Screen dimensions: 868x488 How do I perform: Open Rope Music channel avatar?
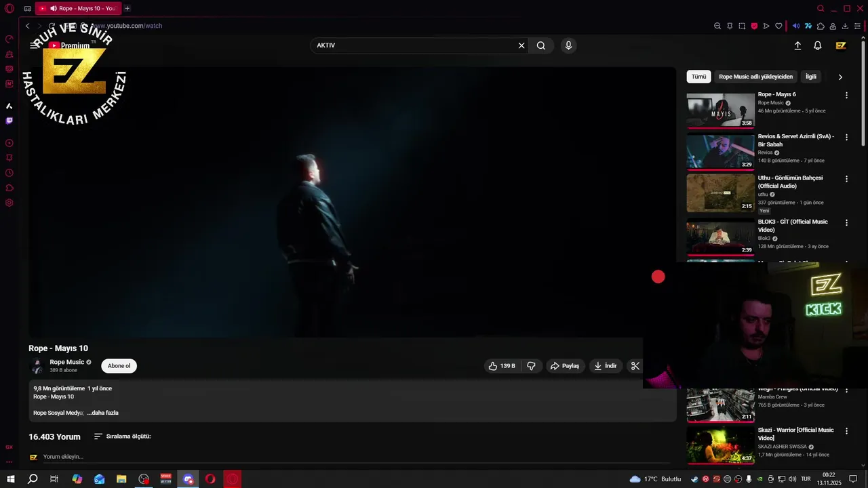coord(37,366)
